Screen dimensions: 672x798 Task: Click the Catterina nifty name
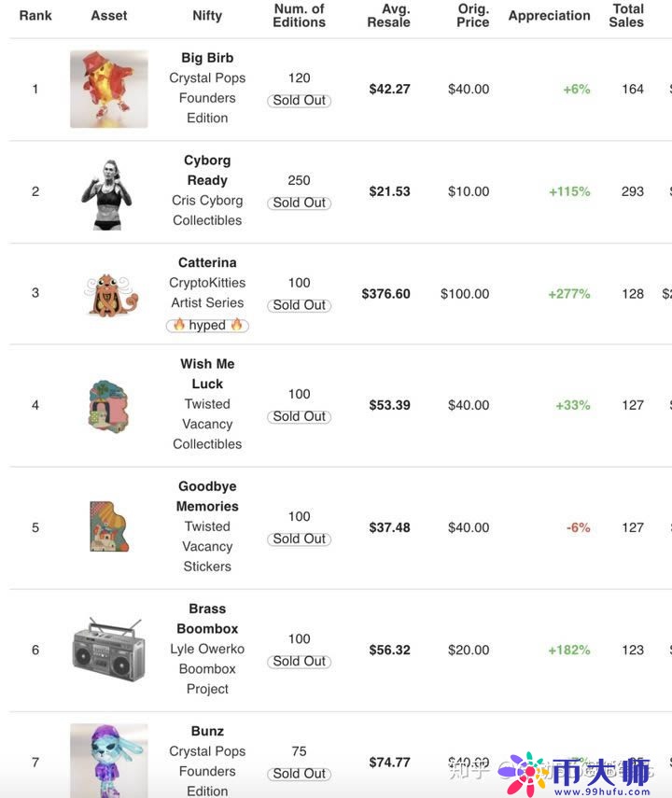207,262
